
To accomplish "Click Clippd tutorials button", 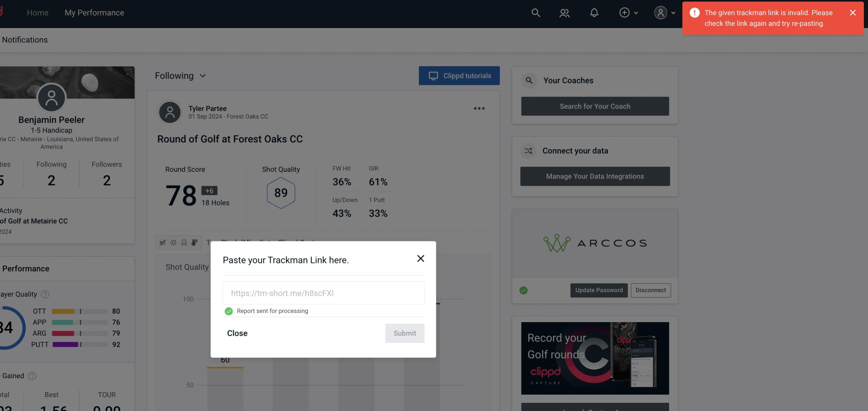I will click(459, 75).
